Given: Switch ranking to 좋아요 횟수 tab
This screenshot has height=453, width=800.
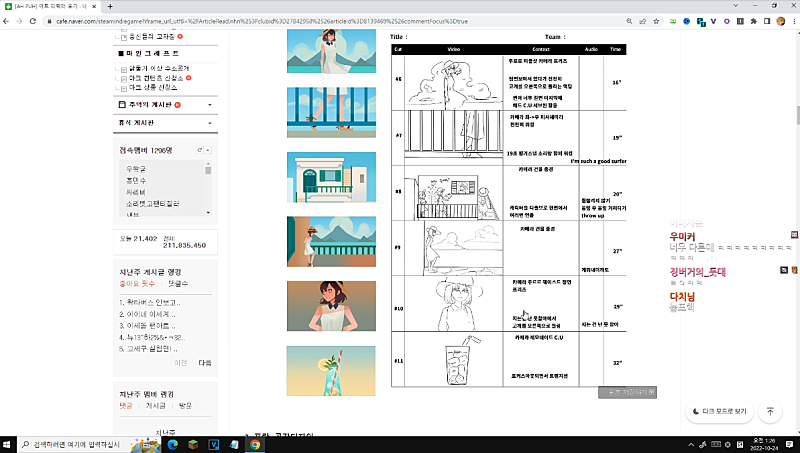Looking at the screenshot, I should 137,284.
